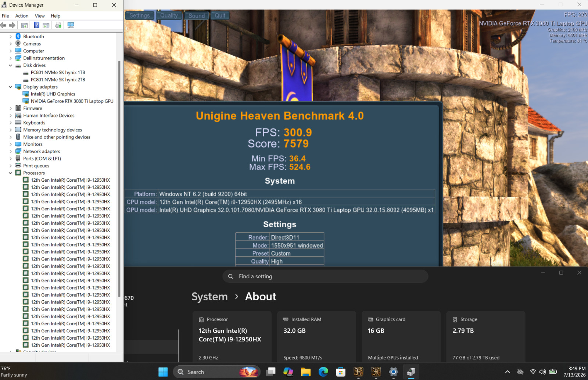Expand the Keyboards node arrow
The height and width of the screenshot is (380, 588).
tap(11, 123)
